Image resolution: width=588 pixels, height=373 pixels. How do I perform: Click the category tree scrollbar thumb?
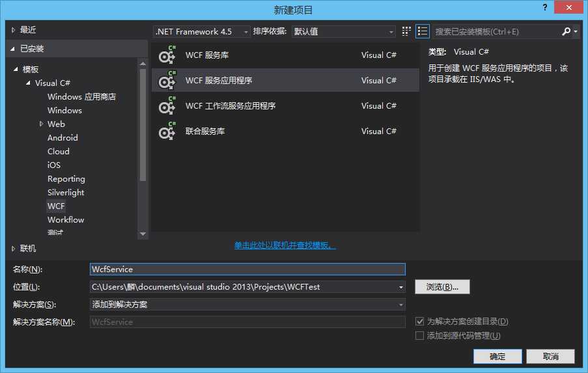coord(143,125)
